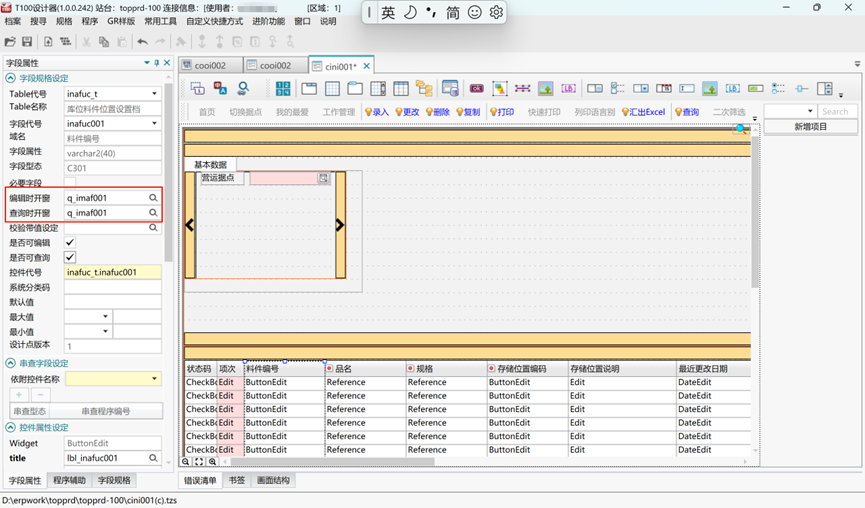Click the 默认值 input field
The width and height of the screenshot is (865, 508).
point(113,302)
